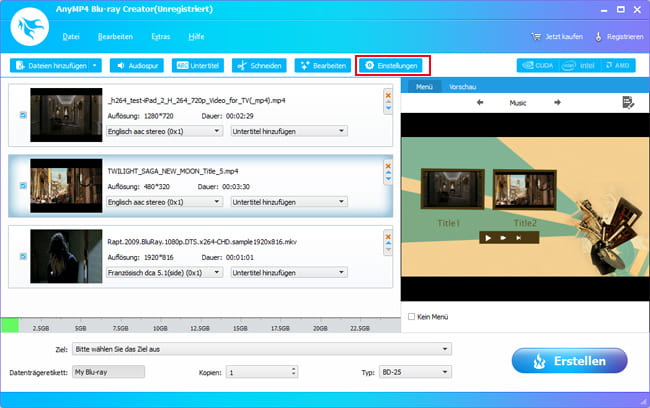Click the Erstellen burn button
This screenshot has height=408, width=650.
tap(570, 360)
